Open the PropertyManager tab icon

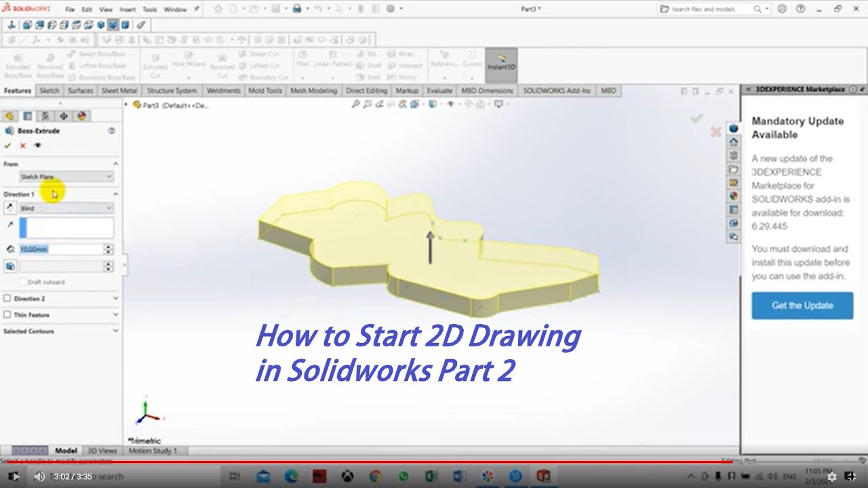tap(28, 116)
